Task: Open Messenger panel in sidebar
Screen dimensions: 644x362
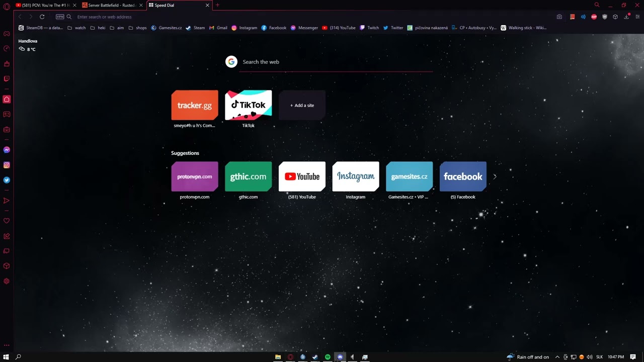Action: click(7, 150)
